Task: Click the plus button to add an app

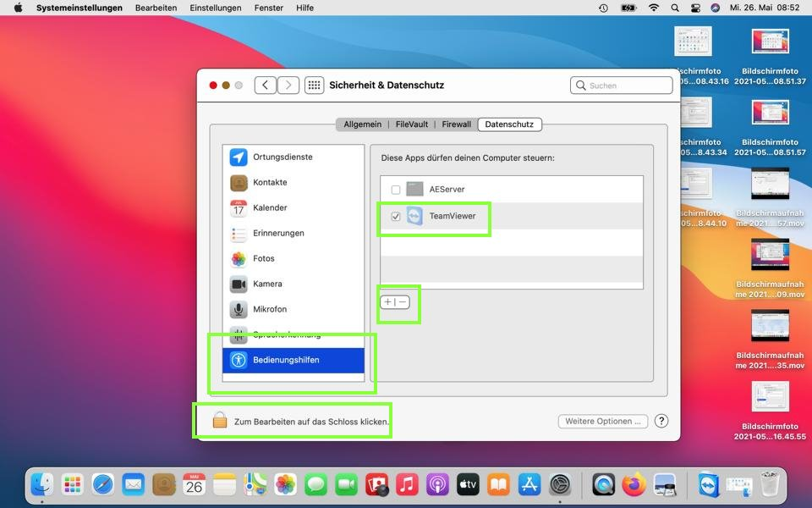Action: (388, 302)
